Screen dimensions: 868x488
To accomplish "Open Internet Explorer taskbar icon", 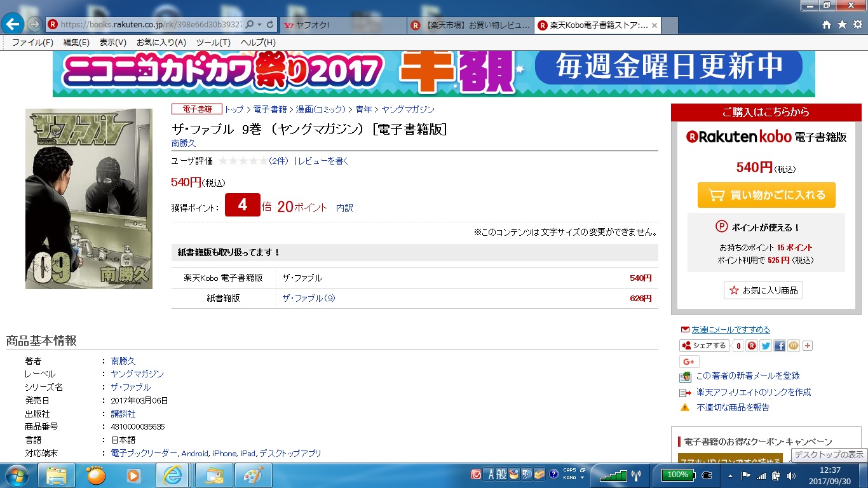I will pyautogui.click(x=173, y=475).
